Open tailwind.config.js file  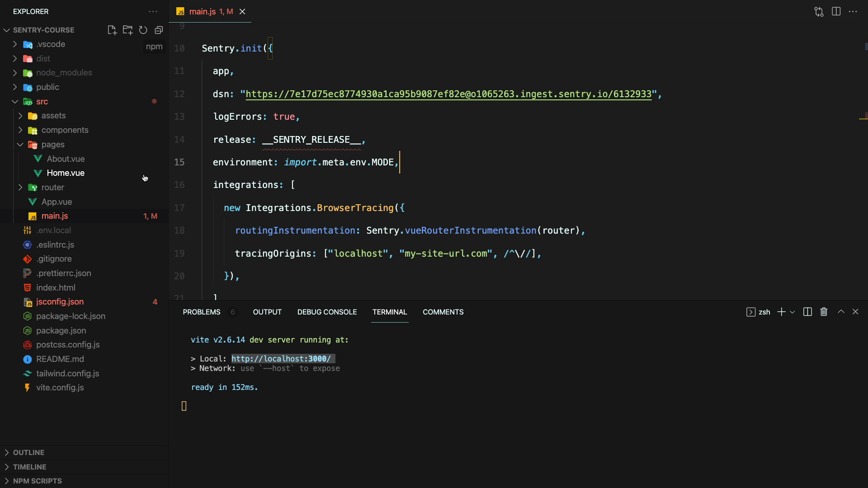click(84, 374)
